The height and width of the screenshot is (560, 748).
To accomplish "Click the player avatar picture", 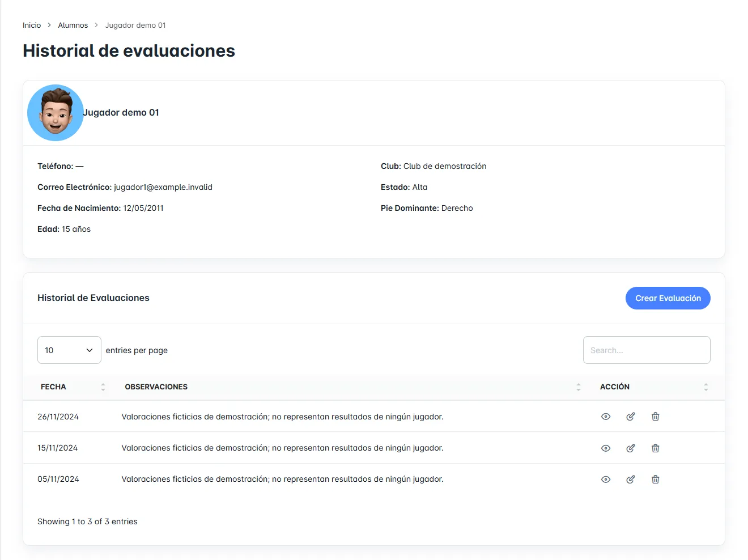I will (x=56, y=113).
